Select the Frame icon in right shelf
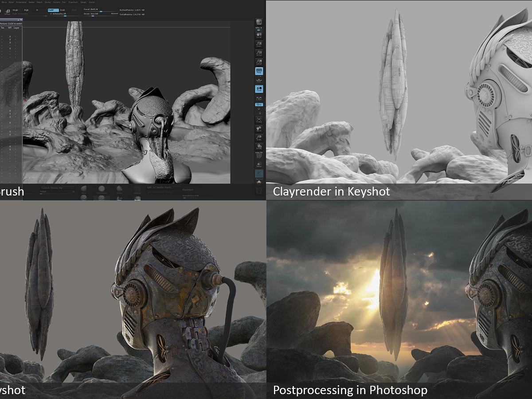 [259, 120]
